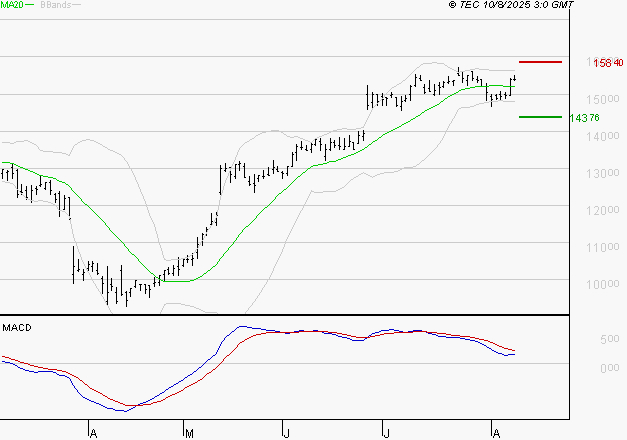Click the 143.76 support price label
The width and height of the screenshot is (627, 440).
[x=583, y=118]
